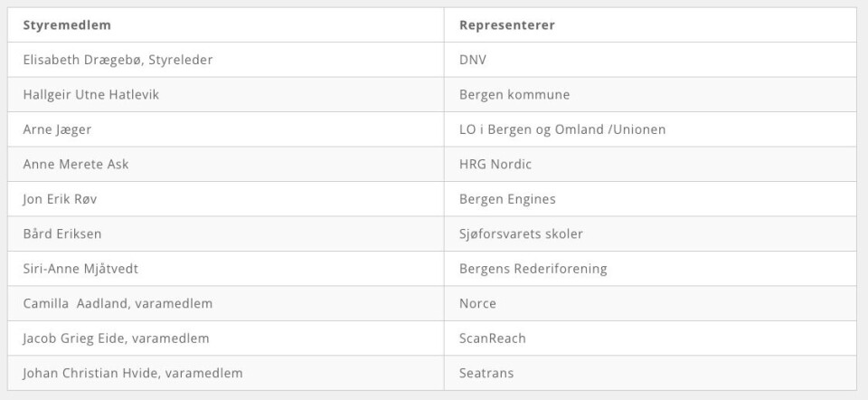This screenshot has width=868, height=400.
Task: Click LO i Bergen og Omland /Unionen
Action: coord(562,129)
